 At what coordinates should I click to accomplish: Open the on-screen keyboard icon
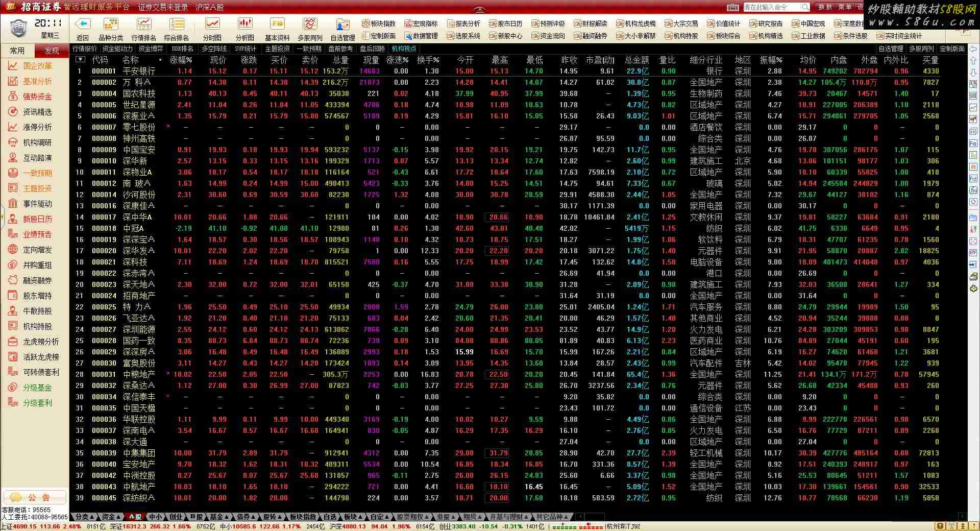tap(732, 7)
